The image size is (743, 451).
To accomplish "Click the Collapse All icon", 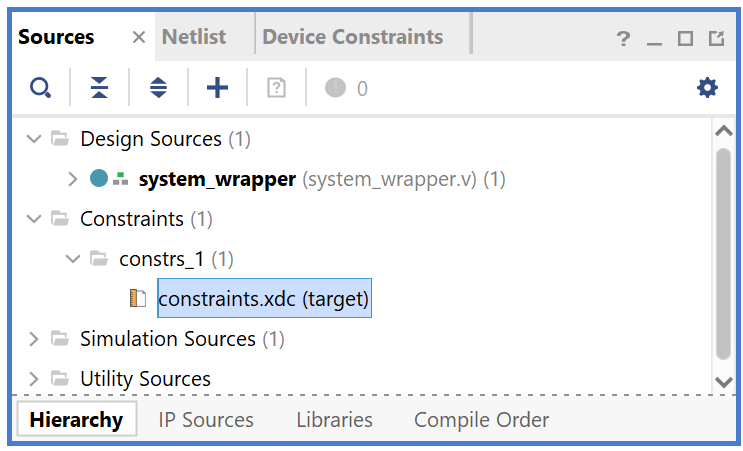I will click(x=100, y=88).
